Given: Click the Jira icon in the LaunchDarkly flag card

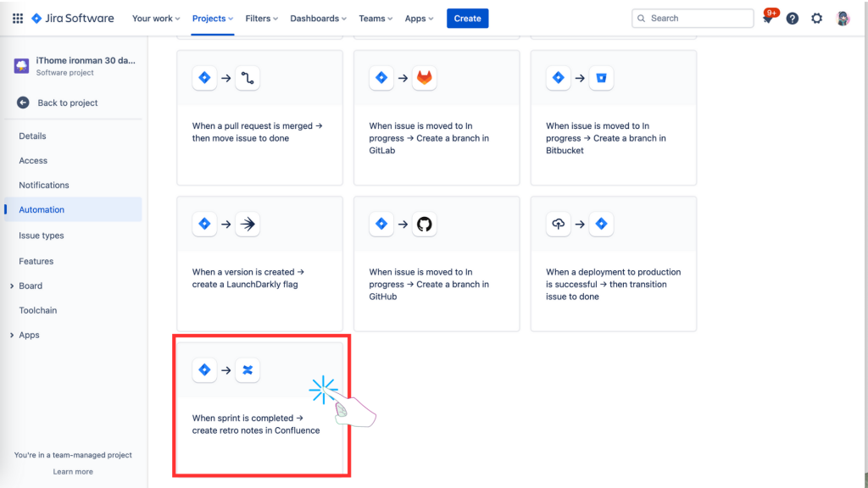Looking at the screenshot, I should tap(204, 224).
